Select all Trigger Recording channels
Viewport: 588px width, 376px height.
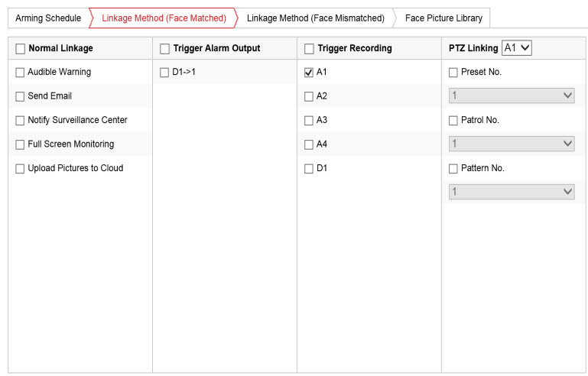[309, 49]
